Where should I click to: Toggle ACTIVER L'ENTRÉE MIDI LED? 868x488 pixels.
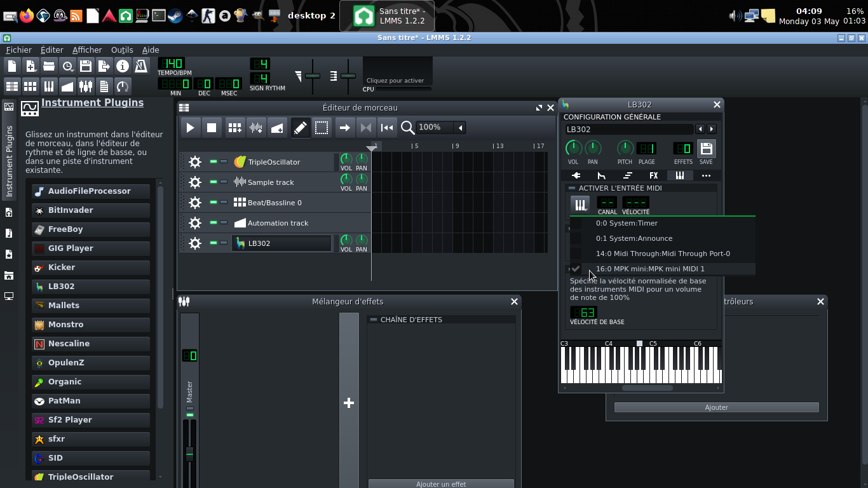(572, 188)
